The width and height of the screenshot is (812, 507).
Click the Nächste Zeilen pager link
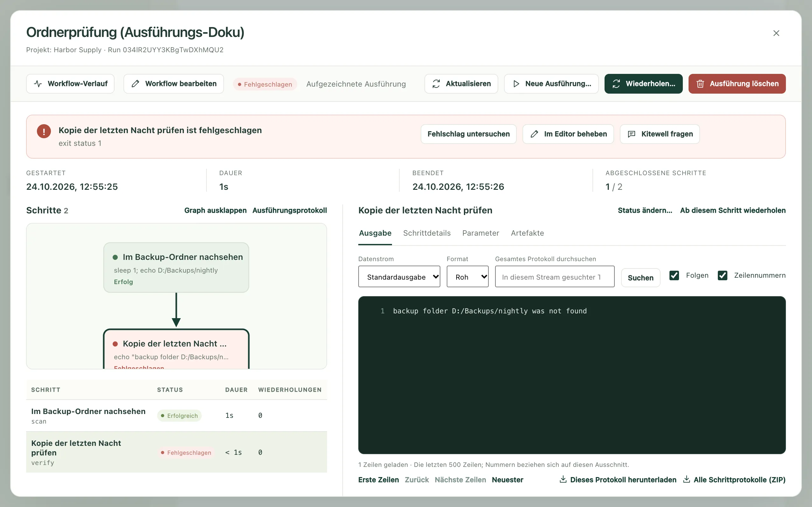point(460,480)
